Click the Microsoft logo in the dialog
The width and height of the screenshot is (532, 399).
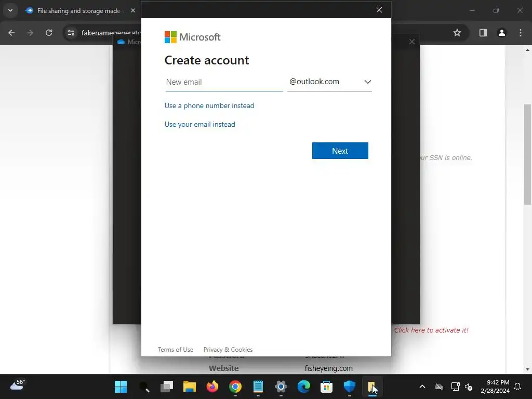[192, 37]
